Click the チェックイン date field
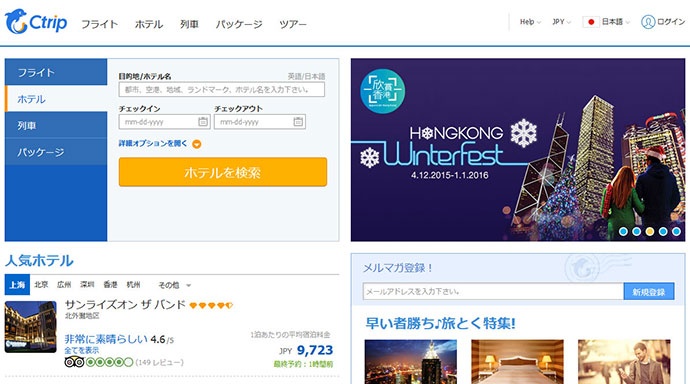Viewport: 690px width, 384px height. [x=164, y=121]
